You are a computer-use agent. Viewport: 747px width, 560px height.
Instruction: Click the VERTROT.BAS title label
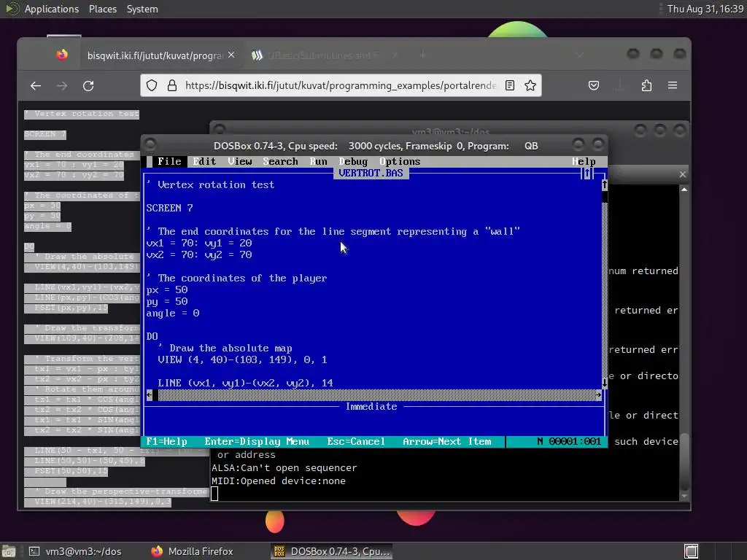[x=371, y=174]
